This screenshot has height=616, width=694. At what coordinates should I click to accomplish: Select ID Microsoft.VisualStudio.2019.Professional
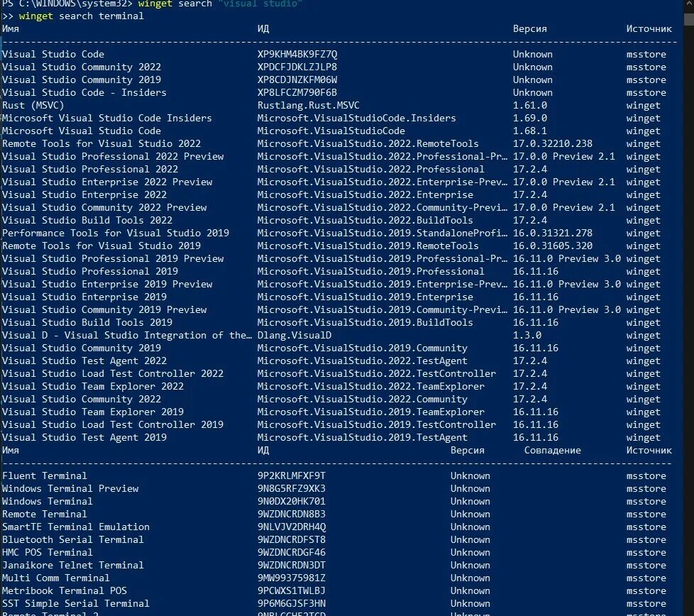point(371,272)
